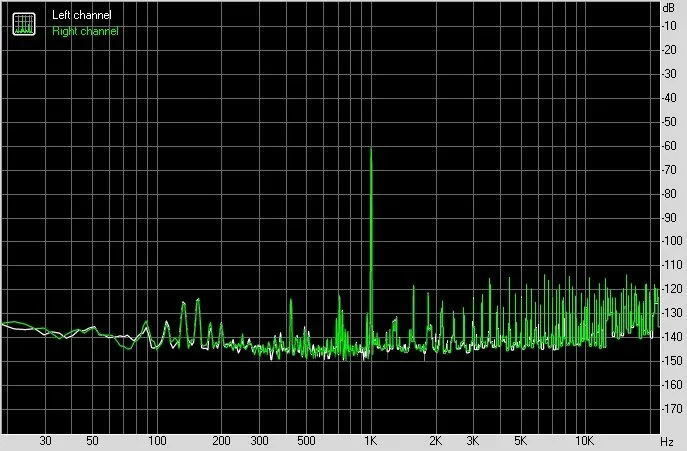Click the 'Hz' axis unit label
Image resolution: width=687 pixels, height=451 pixels.
tap(667, 441)
